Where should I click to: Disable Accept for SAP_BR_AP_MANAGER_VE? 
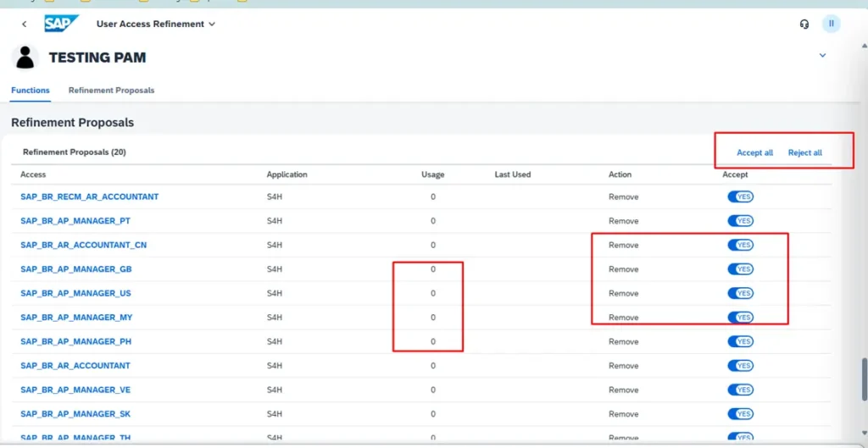(740, 390)
